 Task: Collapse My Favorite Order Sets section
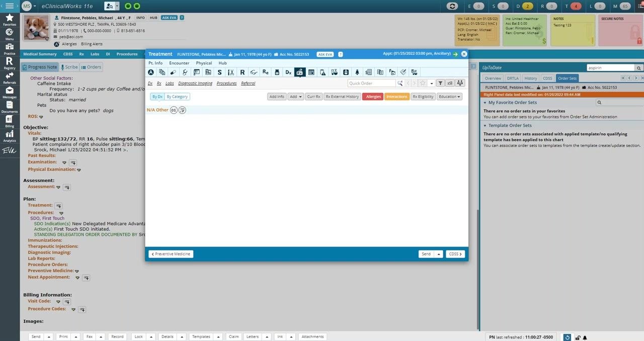(x=485, y=103)
